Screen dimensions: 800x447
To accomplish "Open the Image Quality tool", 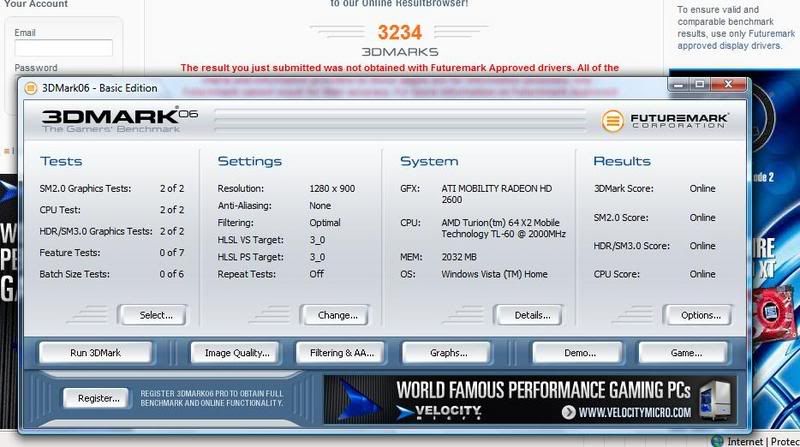I will click(x=235, y=353).
